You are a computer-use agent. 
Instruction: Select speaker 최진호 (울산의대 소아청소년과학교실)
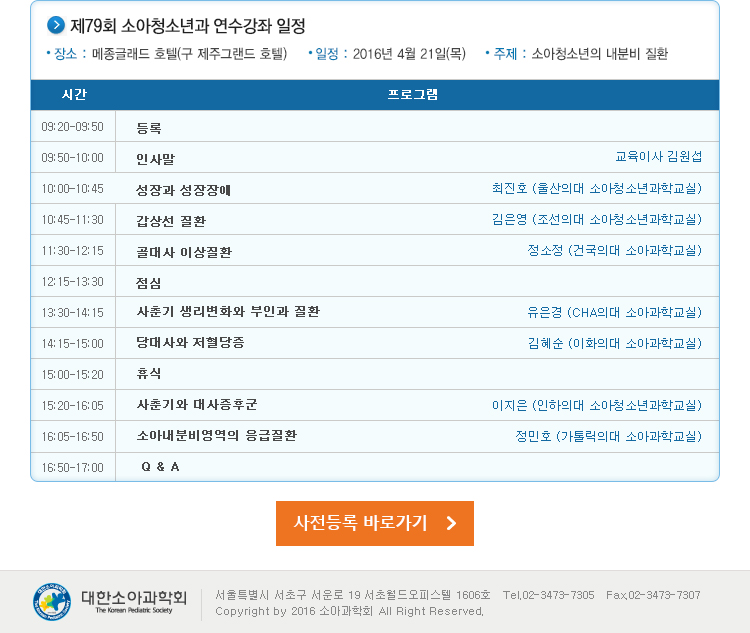(596, 188)
